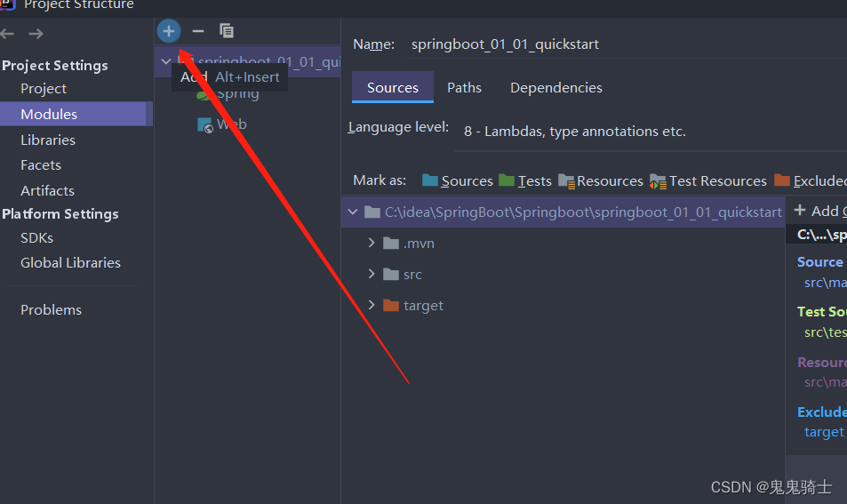Select the Spring facet leaf icon
Screen dimensions: 847x504
tap(204, 96)
